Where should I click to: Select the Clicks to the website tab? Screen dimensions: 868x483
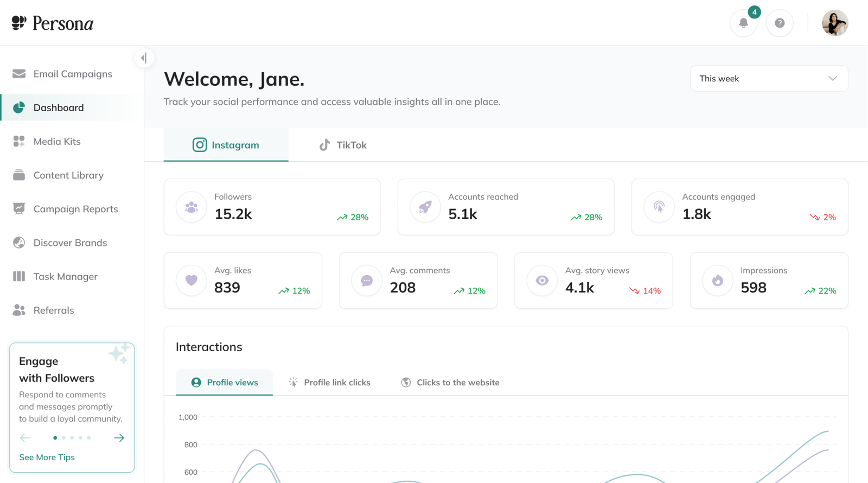click(450, 383)
